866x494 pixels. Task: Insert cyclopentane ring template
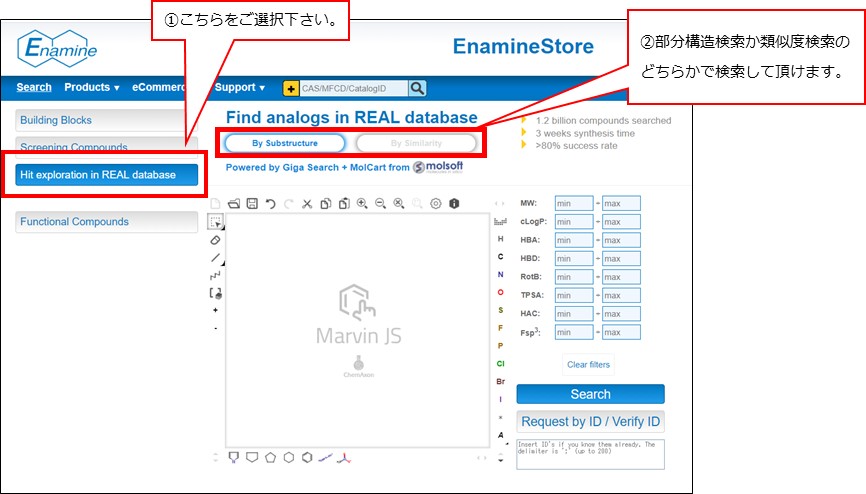(271, 458)
